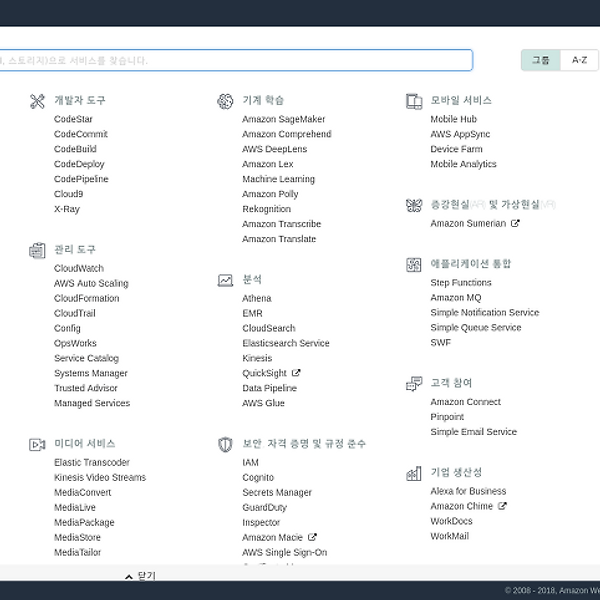Image resolution: width=600 pixels, height=600 pixels.
Task: Open Mobile Hub
Action: click(453, 119)
